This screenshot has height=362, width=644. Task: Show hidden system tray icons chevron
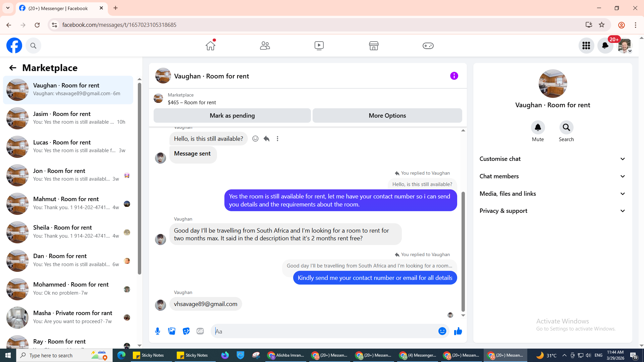[x=564, y=355]
